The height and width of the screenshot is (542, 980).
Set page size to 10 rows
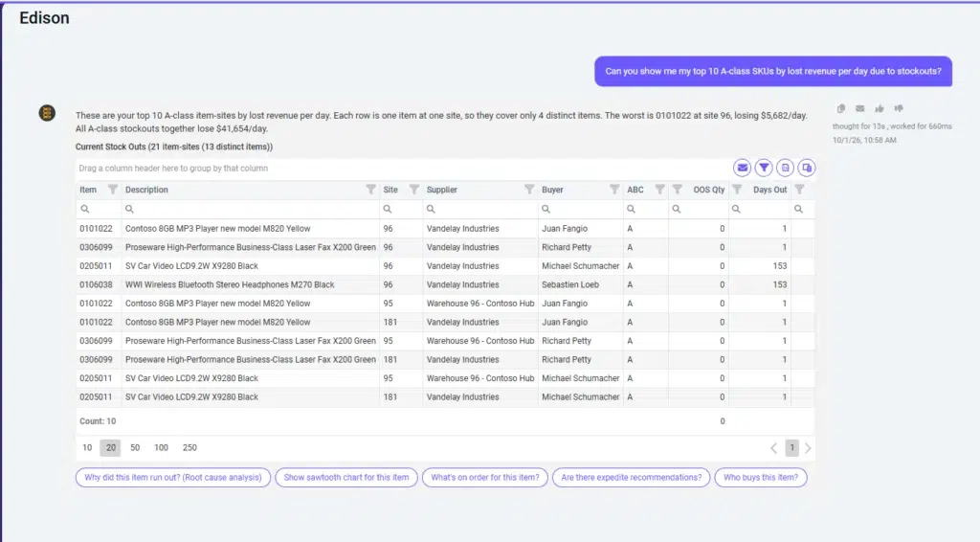tap(87, 447)
